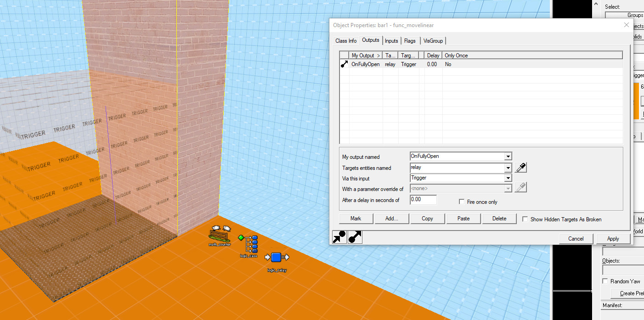Apply the object property changes
This screenshot has height=320, width=644.
[612, 238]
